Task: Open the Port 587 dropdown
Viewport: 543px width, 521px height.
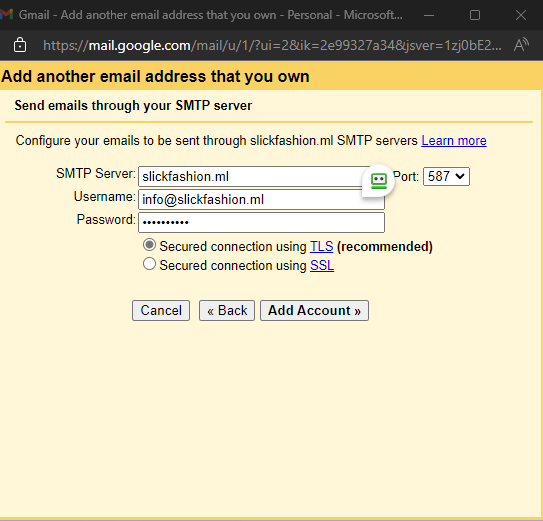Action: point(446,176)
